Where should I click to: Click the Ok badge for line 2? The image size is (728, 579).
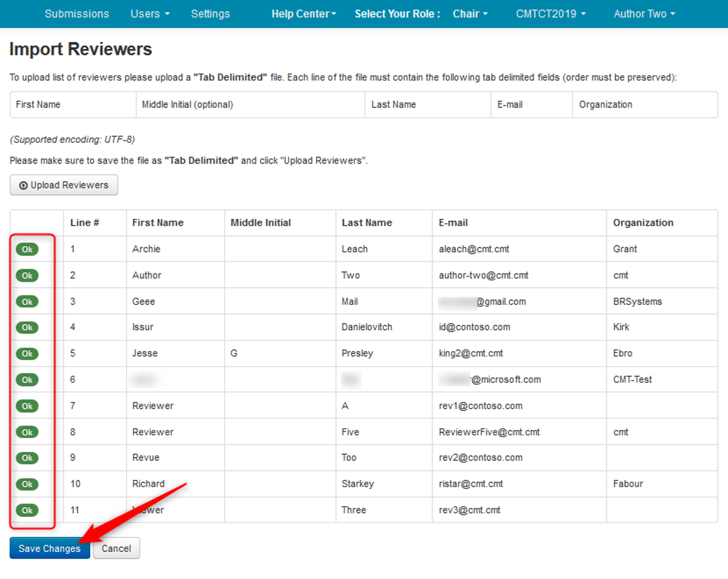(27, 276)
